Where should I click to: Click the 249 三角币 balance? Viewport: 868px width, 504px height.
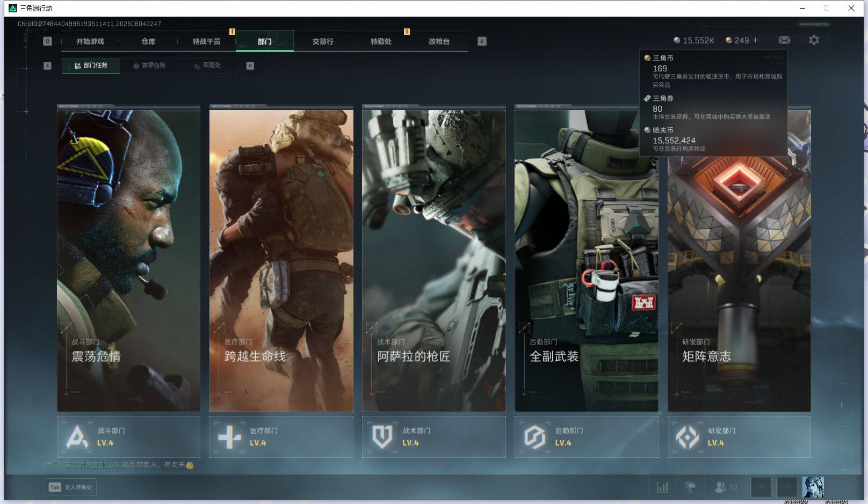coord(737,40)
